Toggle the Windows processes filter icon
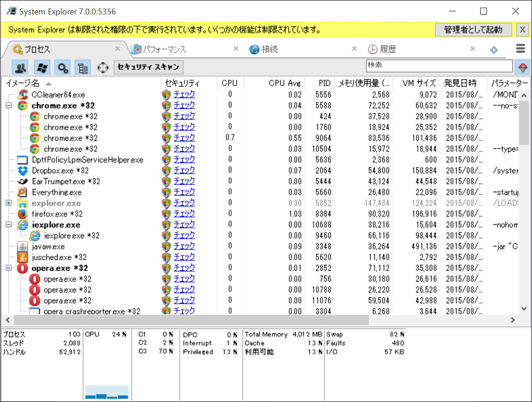Image resolution: width=532 pixels, height=402 pixels. pyautogui.click(x=41, y=67)
